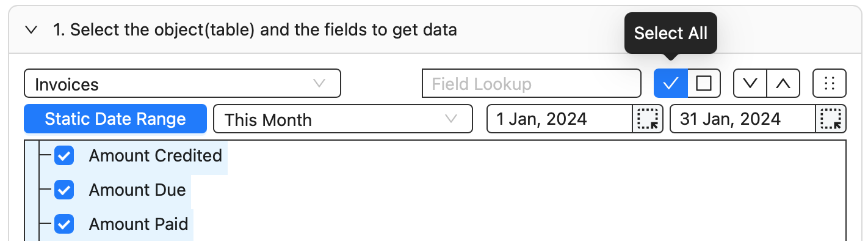The height and width of the screenshot is (241, 868).
Task: Click the start date field 1 Jan, 2024
Action: pyautogui.click(x=560, y=119)
